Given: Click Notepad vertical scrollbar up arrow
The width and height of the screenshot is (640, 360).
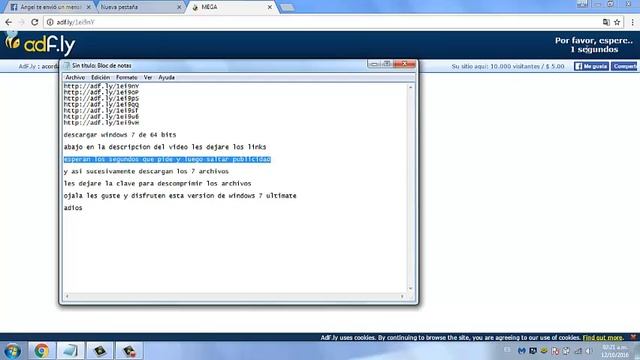Looking at the screenshot, I should coord(411,87).
